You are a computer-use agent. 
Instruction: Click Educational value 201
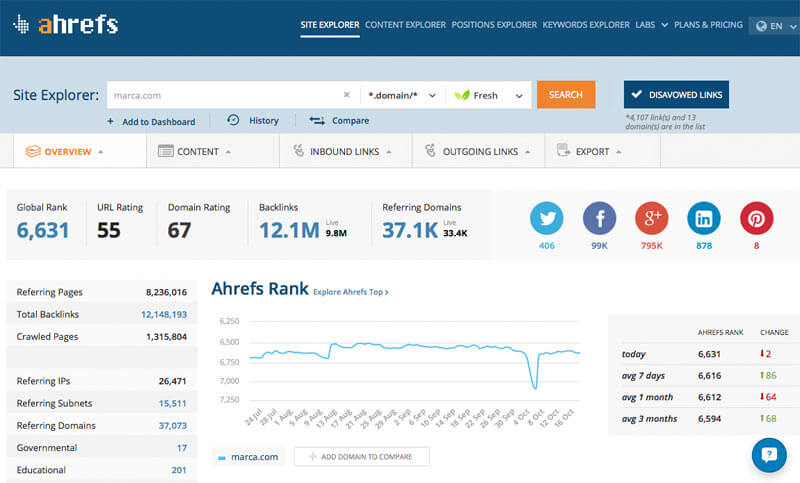(x=179, y=470)
